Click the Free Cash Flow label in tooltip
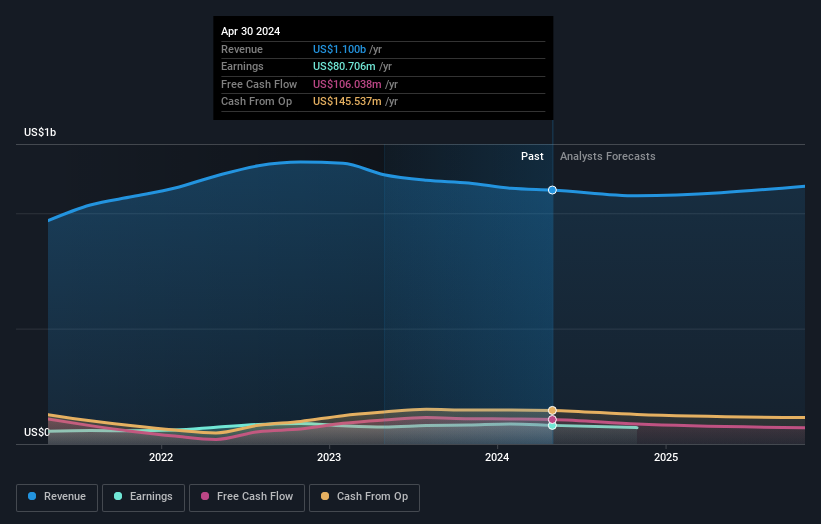The image size is (821, 524). tap(259, 84)
